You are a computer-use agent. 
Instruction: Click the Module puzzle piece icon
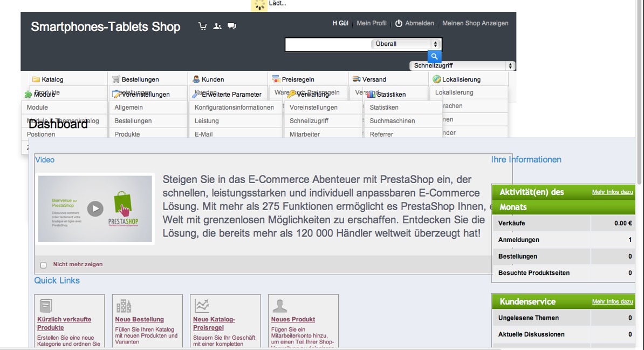click(29, 94)
